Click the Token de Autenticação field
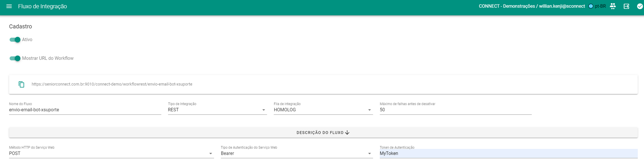Image resolution: width=644 pixels, height=164 pixels. (x=508, y=154)
